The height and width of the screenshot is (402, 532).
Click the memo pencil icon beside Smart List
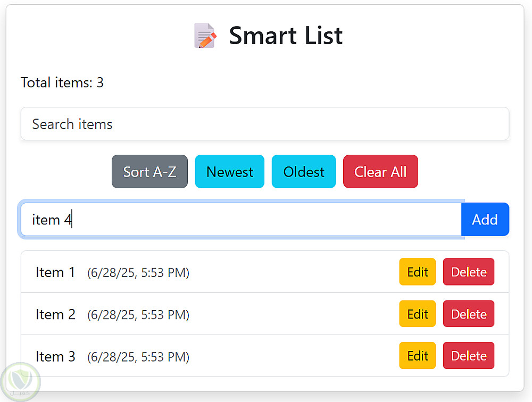tap(205, 36)
